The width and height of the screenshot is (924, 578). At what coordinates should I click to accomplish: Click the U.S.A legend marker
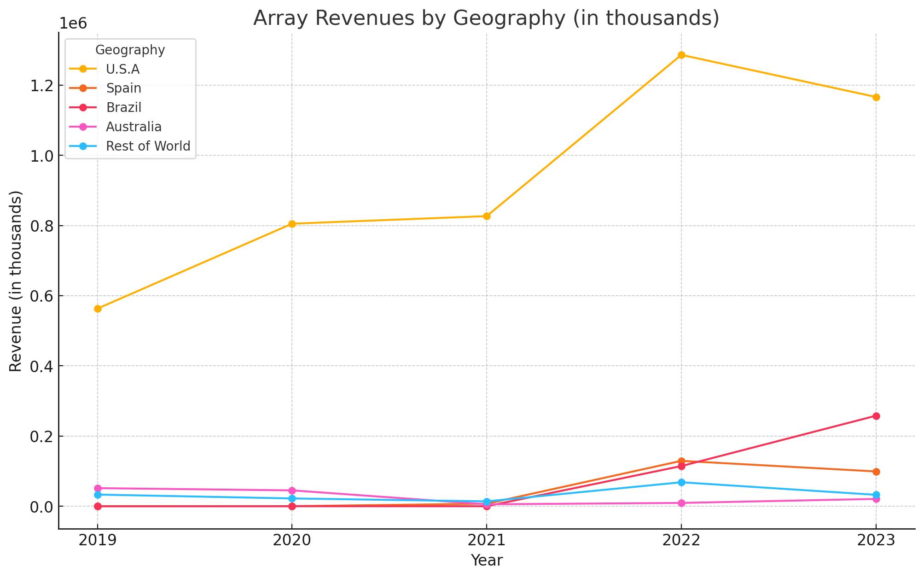(83, 69)
